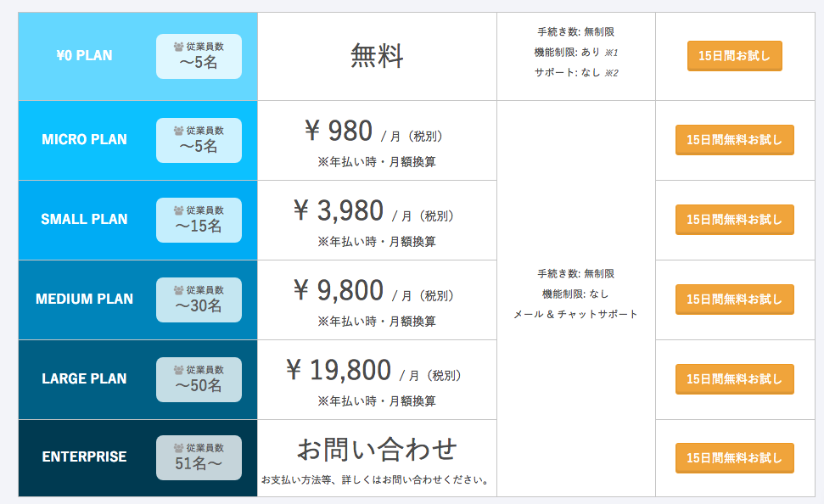Start the ENTERPRISE free trial
Screen dimensions: 824x504
pyautogui.click(x=734, y=457)
